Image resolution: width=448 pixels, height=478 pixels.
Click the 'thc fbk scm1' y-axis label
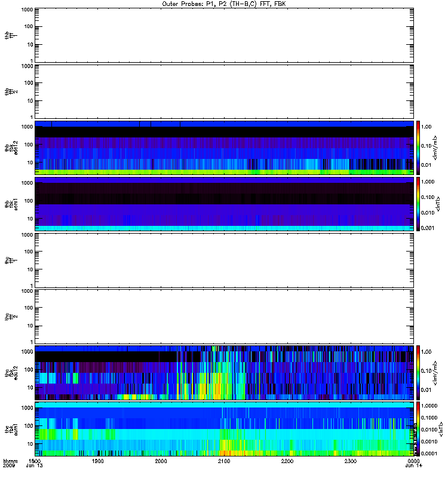(x=11, y=429)
